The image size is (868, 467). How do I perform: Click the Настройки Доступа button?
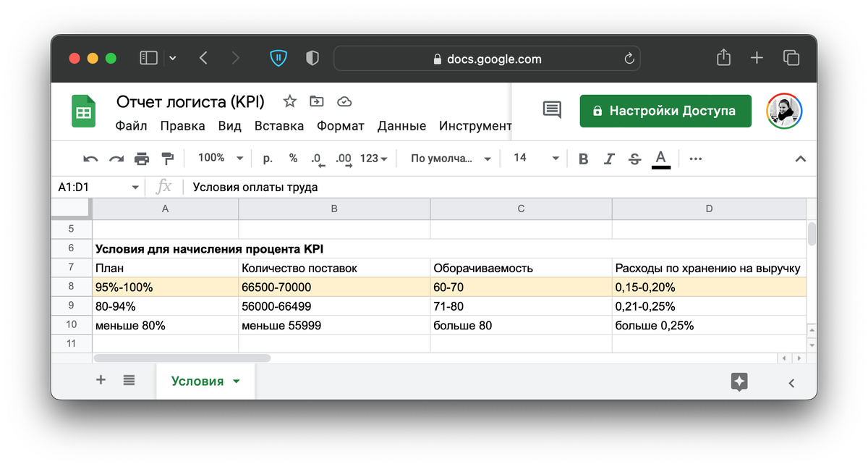coord(665,111)
